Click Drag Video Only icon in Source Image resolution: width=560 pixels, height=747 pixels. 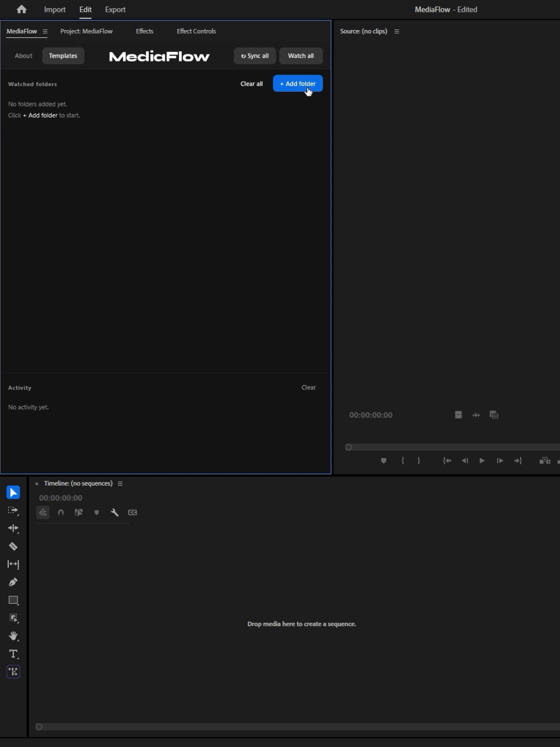458,415
